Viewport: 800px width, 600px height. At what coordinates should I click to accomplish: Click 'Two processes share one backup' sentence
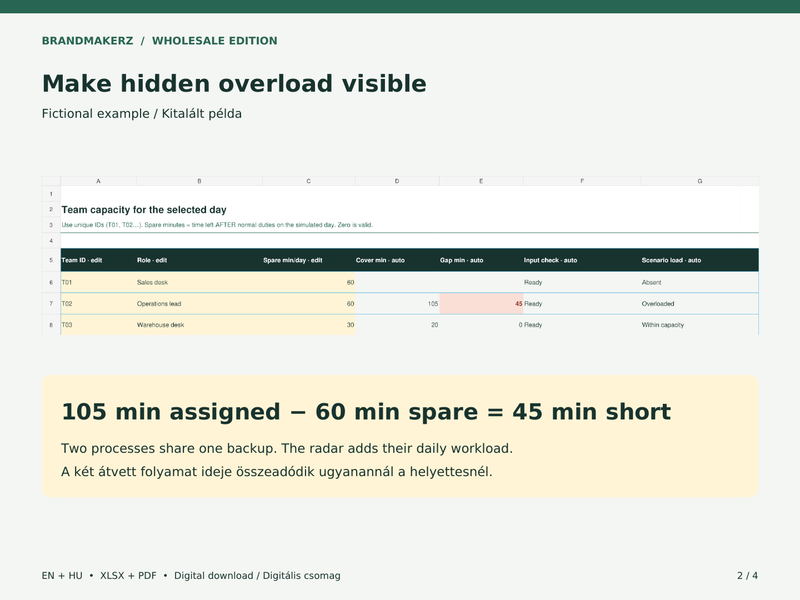coord(287,448)
